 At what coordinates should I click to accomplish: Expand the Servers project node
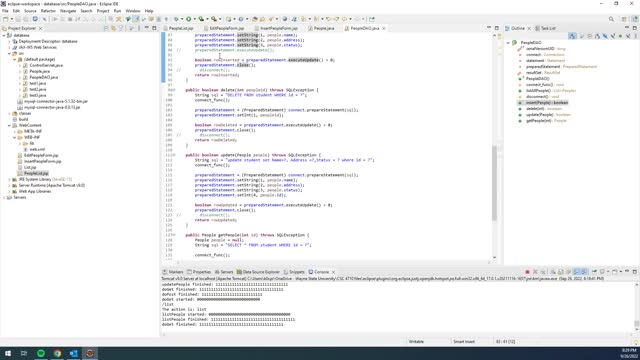[x=4, y=197]
